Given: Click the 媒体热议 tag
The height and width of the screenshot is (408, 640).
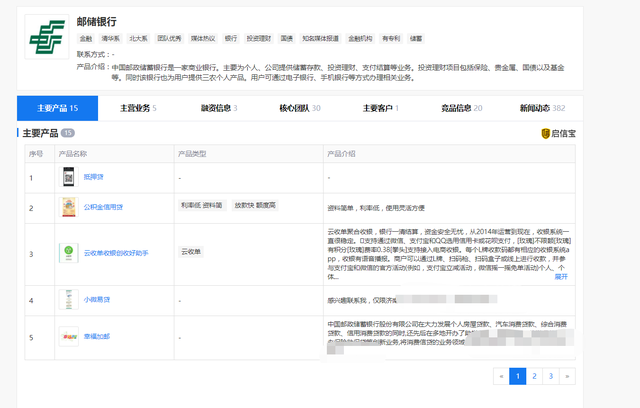Looking at the screenshot, I should (x=203, y=38).
